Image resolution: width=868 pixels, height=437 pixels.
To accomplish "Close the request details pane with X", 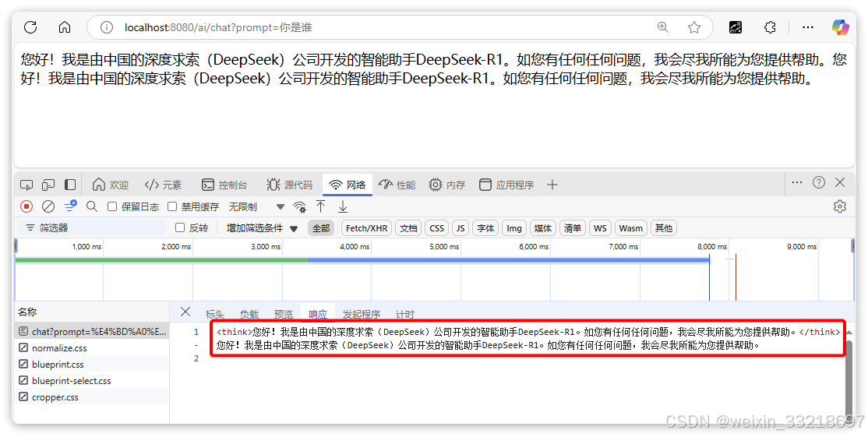I will [185, 312].
